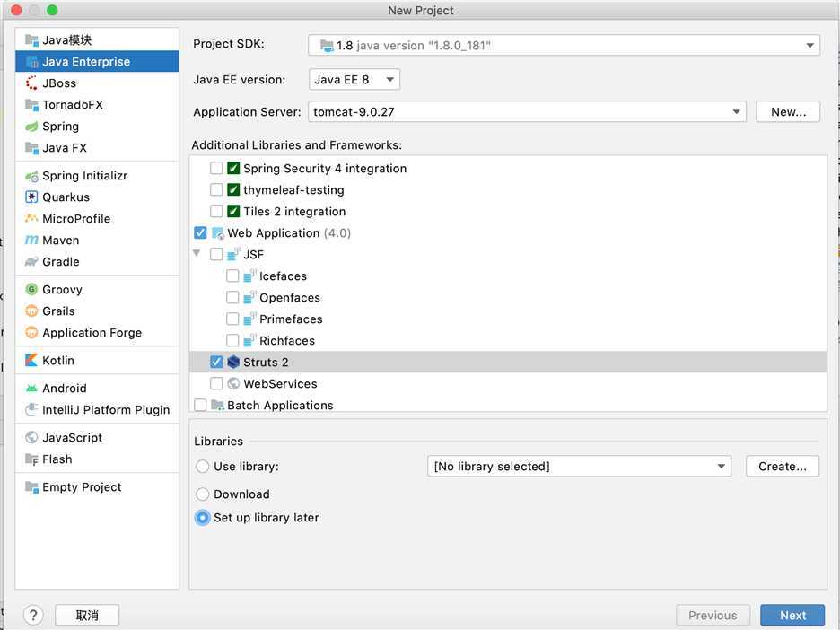Viewport: 840px width, 630px height.
Task: Click the Kotlin logo icon
Action: coord(31,360)
